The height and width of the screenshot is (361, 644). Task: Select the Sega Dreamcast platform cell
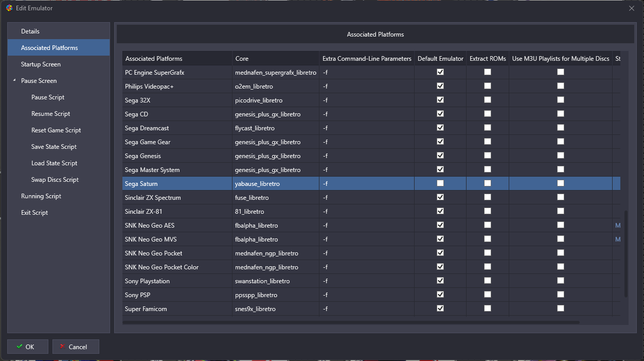point(177,128)
